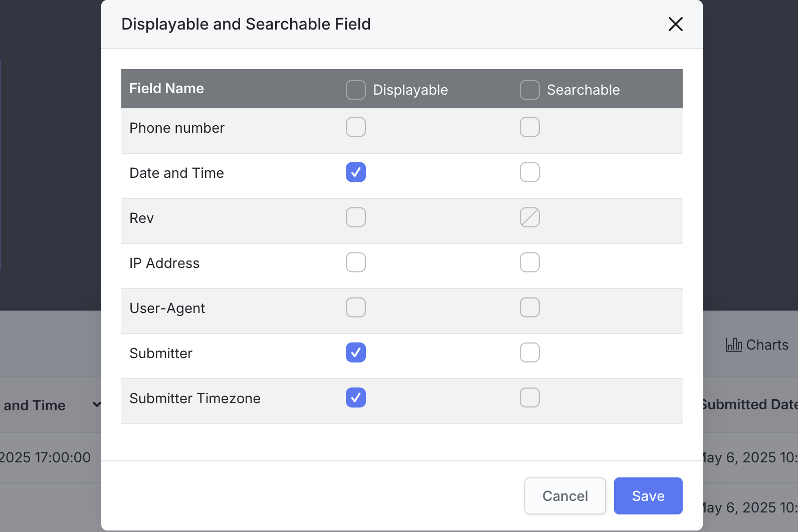Toggle the Searchable select-all header checkbox

tap(530, 90)
